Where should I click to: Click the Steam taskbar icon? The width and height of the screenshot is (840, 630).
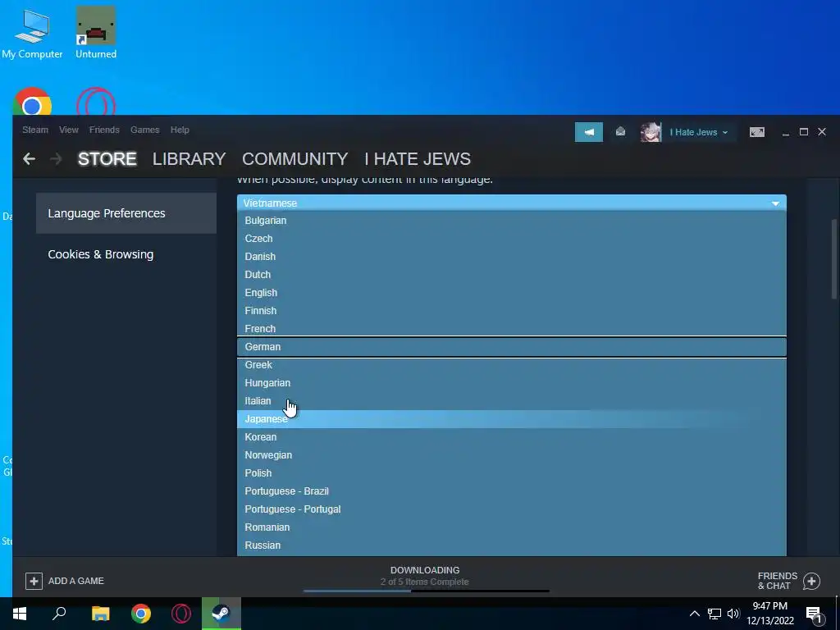[x=221, y=614]
